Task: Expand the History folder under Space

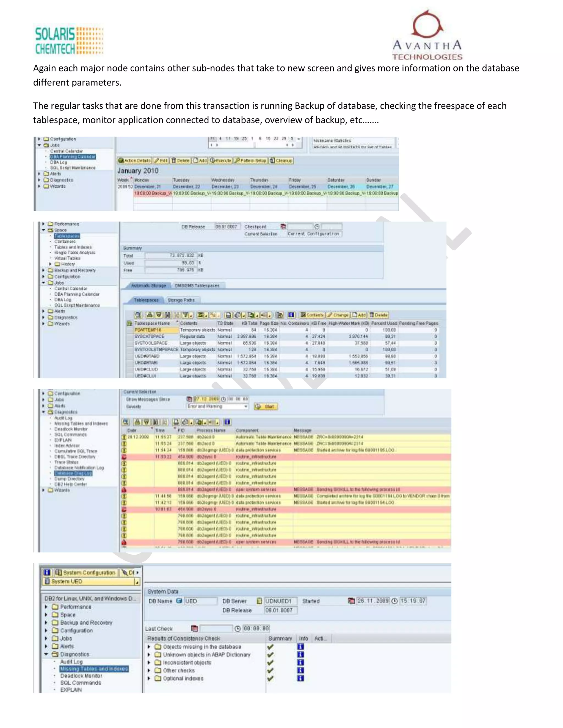Action: [x=51, y=264]
